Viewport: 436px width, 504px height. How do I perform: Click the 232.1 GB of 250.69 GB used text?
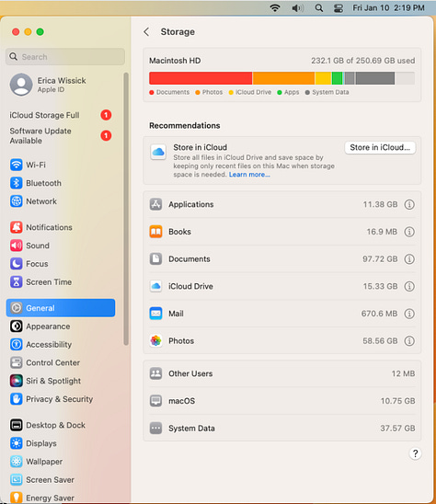click(362, 61)
